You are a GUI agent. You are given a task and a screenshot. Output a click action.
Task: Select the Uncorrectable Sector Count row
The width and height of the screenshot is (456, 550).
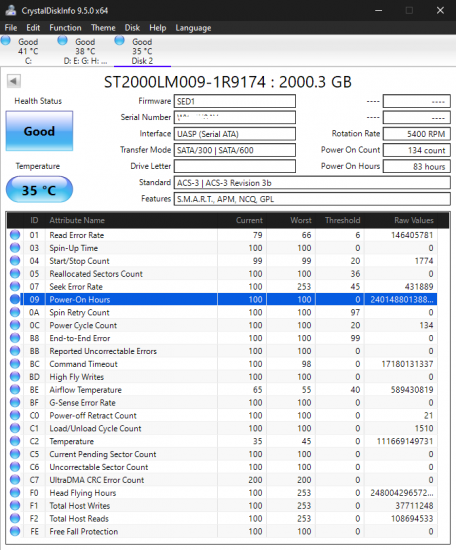(x=222, y=467)
